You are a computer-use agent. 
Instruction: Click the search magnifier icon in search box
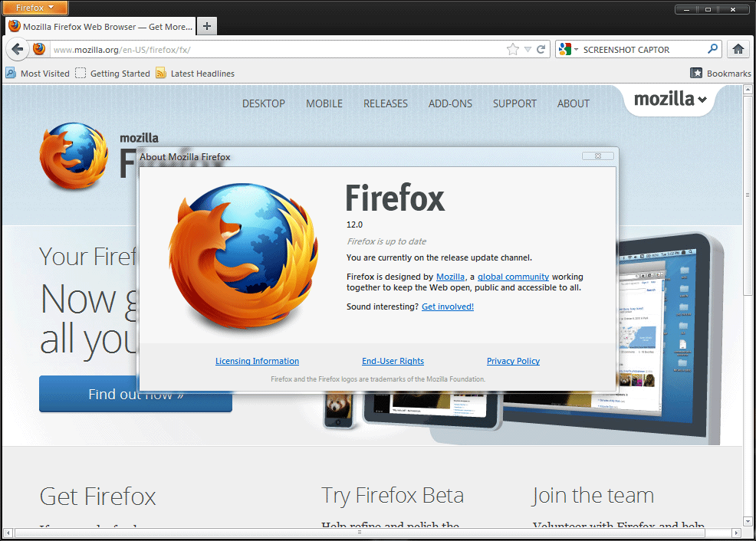712,49
